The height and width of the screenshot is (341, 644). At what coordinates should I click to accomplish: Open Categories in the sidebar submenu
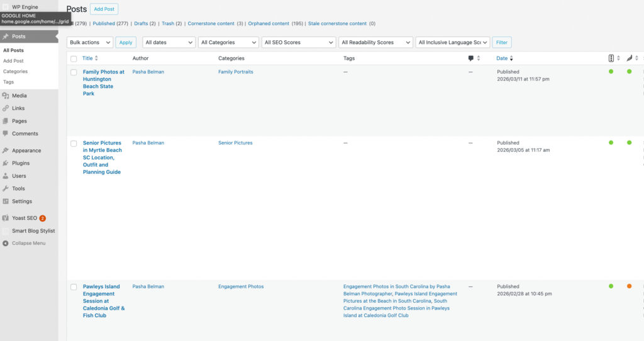pyautogui.click(x=15, y=72)
